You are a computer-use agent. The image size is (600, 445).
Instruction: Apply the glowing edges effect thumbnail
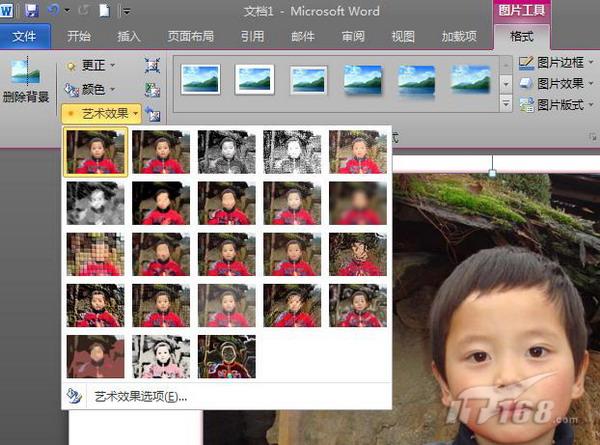coord(227,357)
